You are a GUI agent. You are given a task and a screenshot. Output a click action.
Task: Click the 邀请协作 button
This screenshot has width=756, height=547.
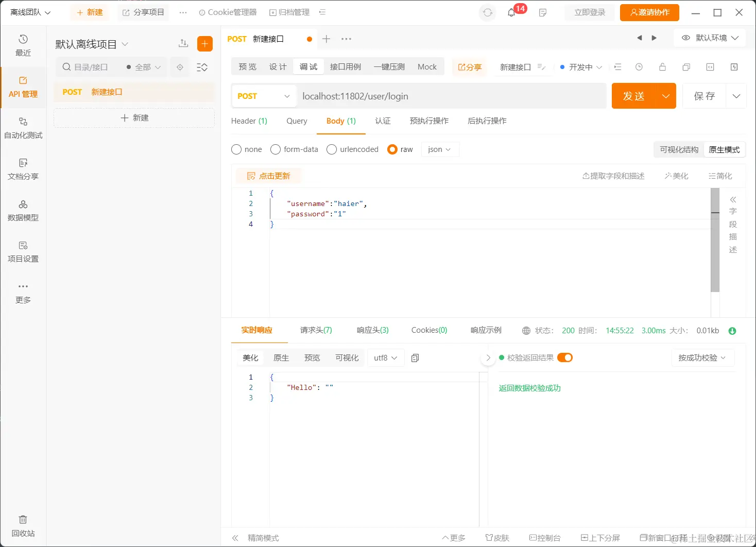coord(649,12)
